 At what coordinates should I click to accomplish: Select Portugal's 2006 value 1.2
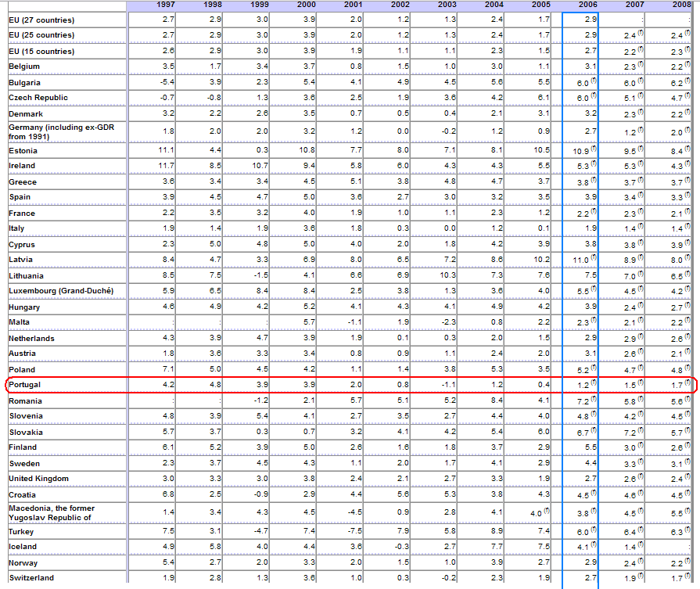point(583,385)
